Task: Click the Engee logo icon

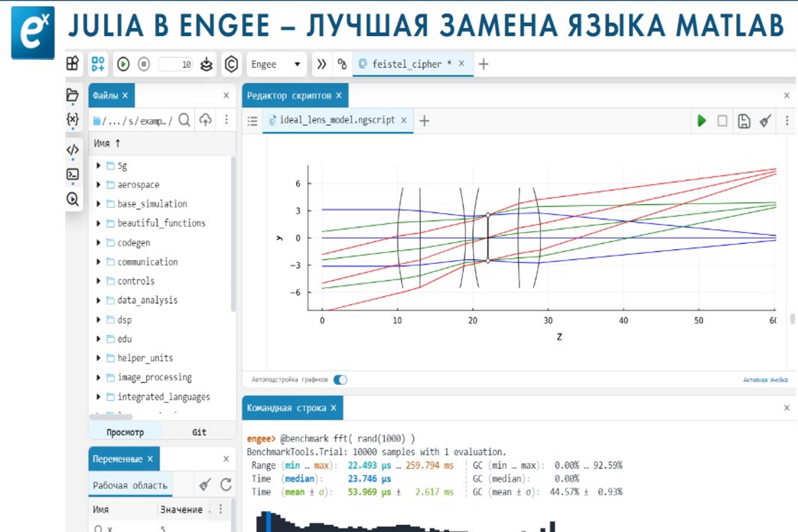Action: [x=33, y=32]
